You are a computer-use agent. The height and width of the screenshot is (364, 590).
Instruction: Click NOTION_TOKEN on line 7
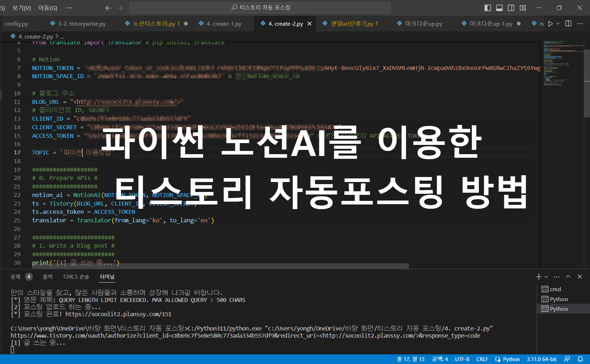click(53, 68)
